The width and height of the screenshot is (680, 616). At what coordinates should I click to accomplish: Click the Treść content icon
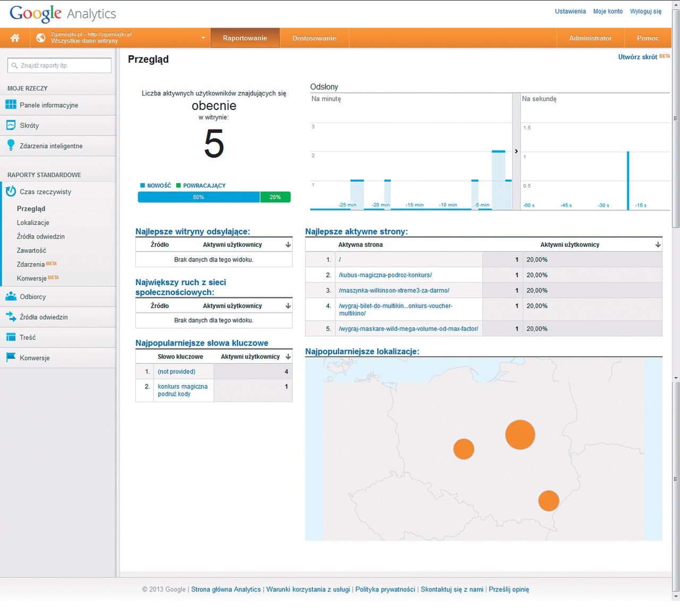[11, 337]
